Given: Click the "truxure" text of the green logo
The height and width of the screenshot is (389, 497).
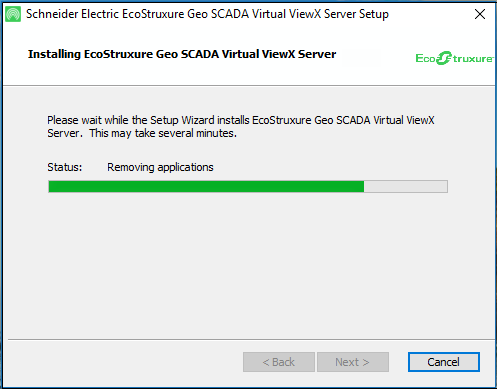Looking at the screenshot, I should coord(473,59).
